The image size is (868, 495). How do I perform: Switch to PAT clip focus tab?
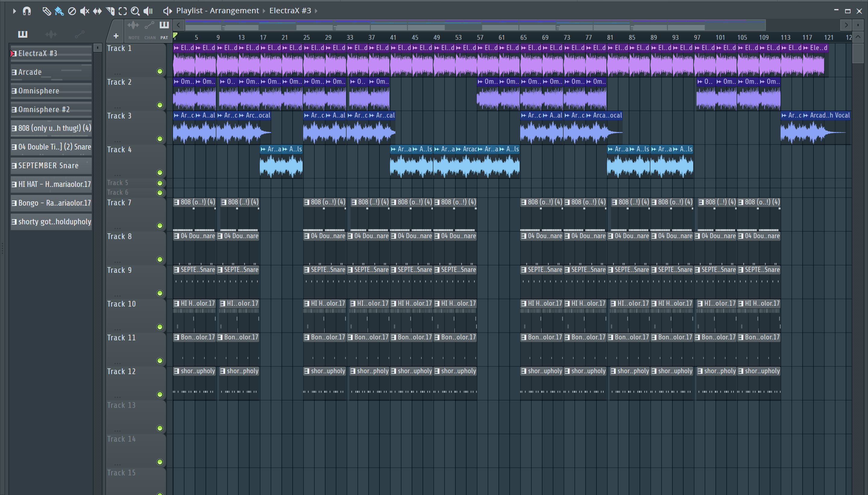click(x=164, y=30)
